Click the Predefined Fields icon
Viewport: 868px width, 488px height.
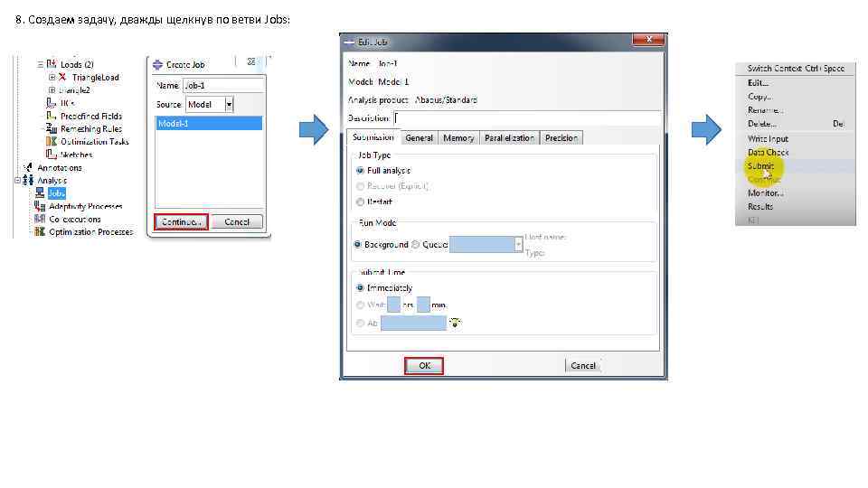click(51, 116)
